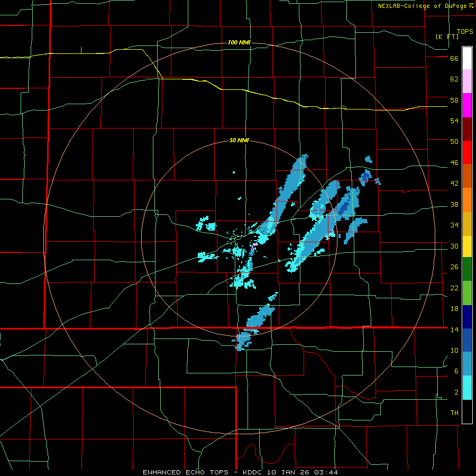Click the KDDC station identifier
Image resolution: width=476 pixels, height=476 pixels.
point(253,472)
